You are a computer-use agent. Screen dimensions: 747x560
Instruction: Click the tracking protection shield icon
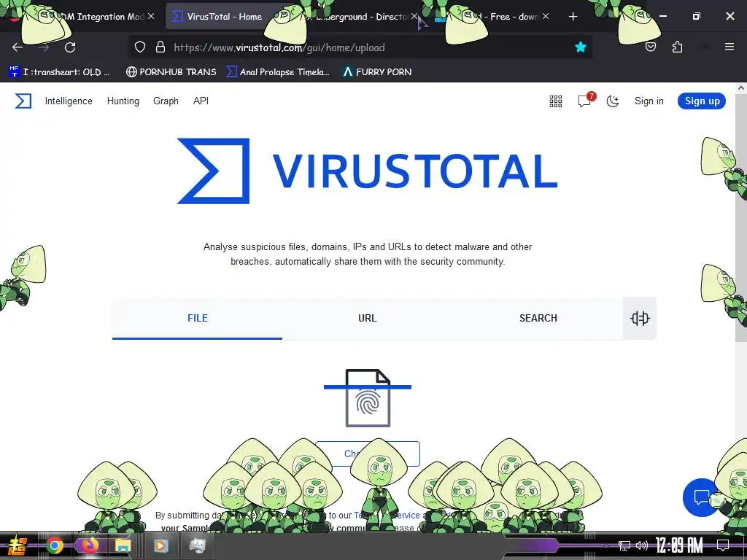click(x=139, y=47)
